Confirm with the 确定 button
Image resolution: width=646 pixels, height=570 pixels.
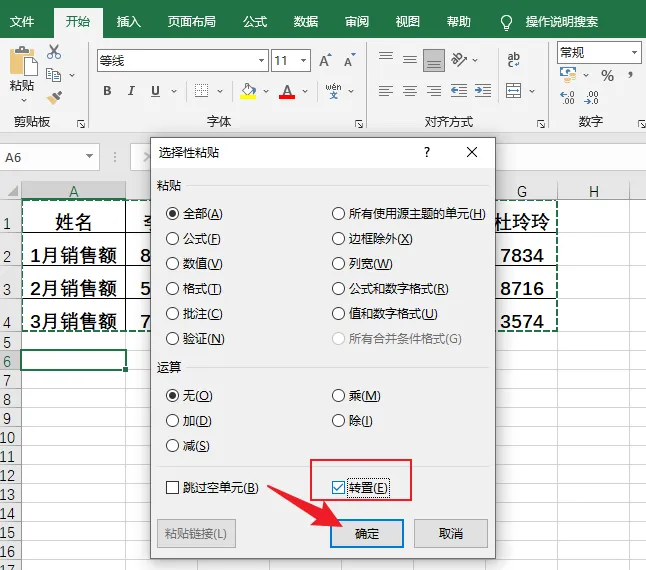pyautogui.click(x=367, y=533)
